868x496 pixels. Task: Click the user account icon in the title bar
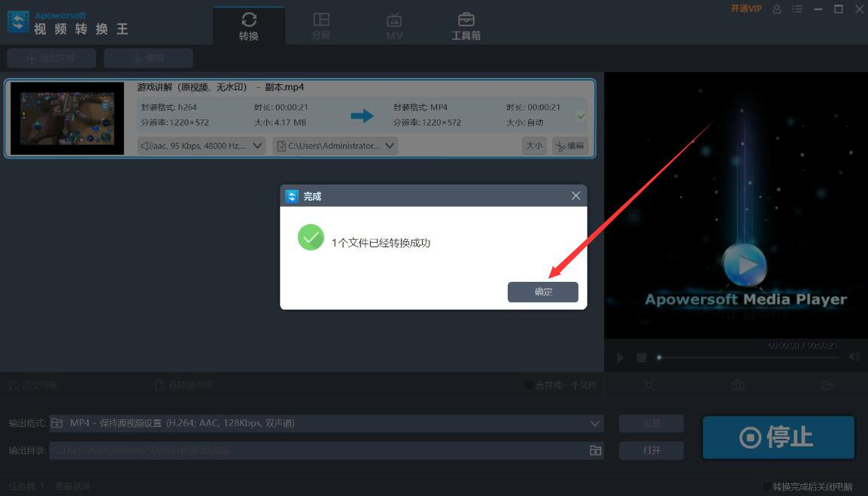coord(776,9)
